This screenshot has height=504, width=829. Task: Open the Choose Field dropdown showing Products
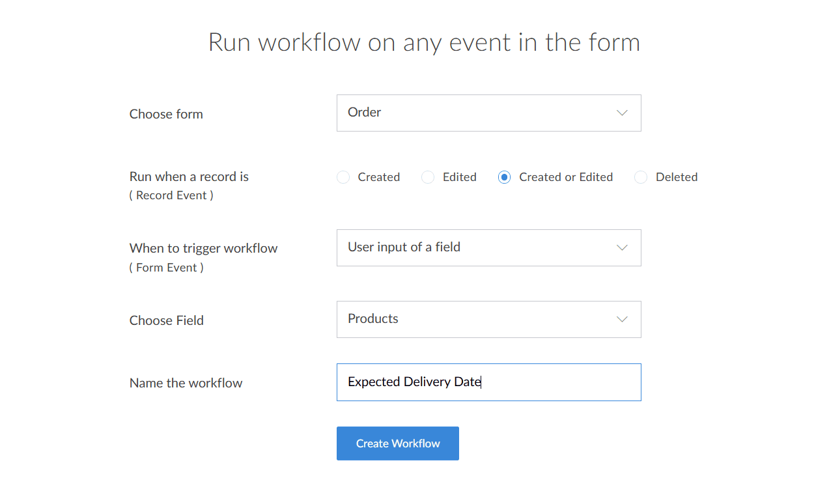point(488,319)
